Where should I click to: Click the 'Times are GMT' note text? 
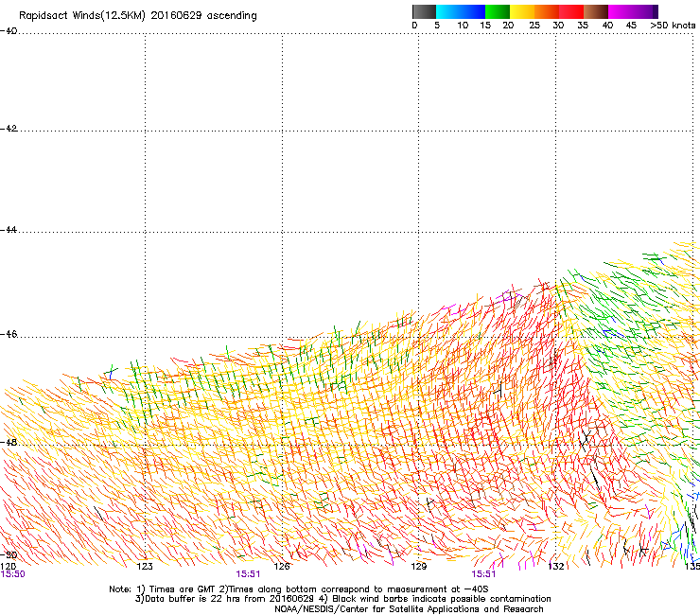point(182,589)
